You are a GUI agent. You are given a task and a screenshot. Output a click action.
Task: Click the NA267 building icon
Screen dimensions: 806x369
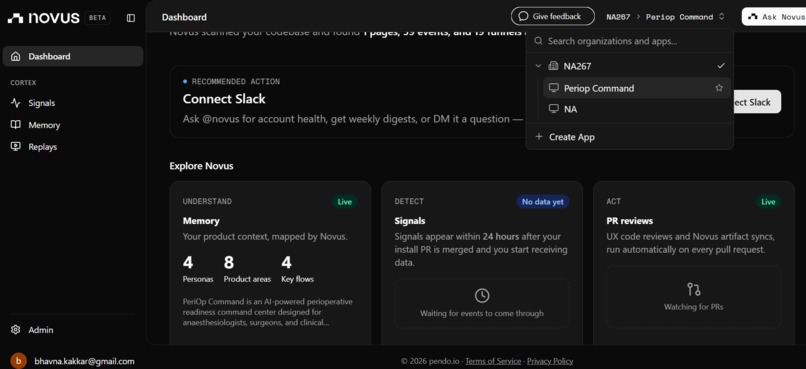coord(553,66)
